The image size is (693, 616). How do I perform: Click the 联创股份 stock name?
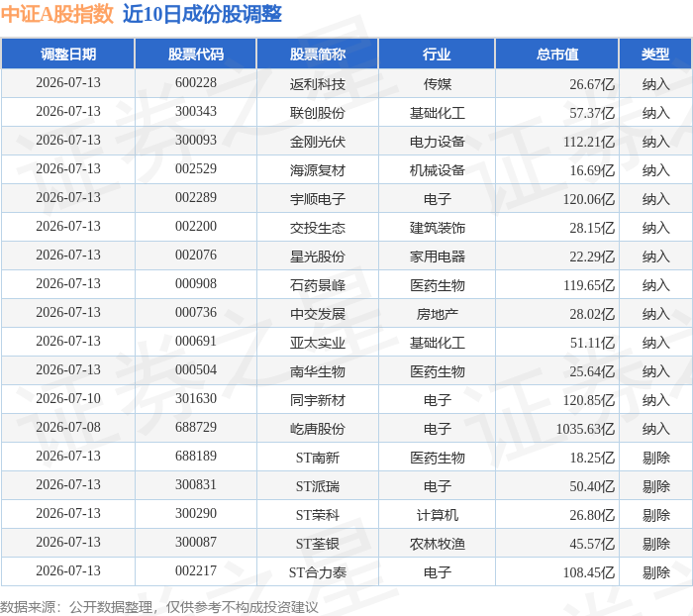pos(318,113)
